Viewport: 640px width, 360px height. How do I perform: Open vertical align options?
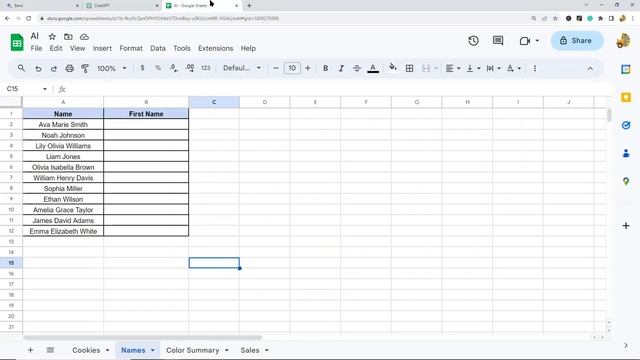[473, 68]
